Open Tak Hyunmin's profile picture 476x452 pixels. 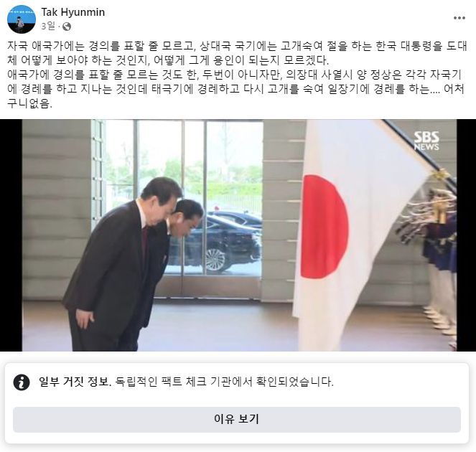tap(22, 19)
